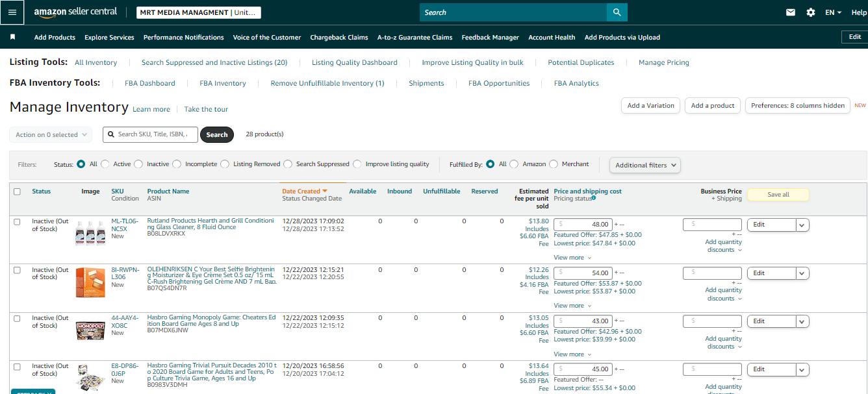Expand Edit dropdown arrow for Rutland row
This screenshot has height=394, width=868.
pos(802,225)
